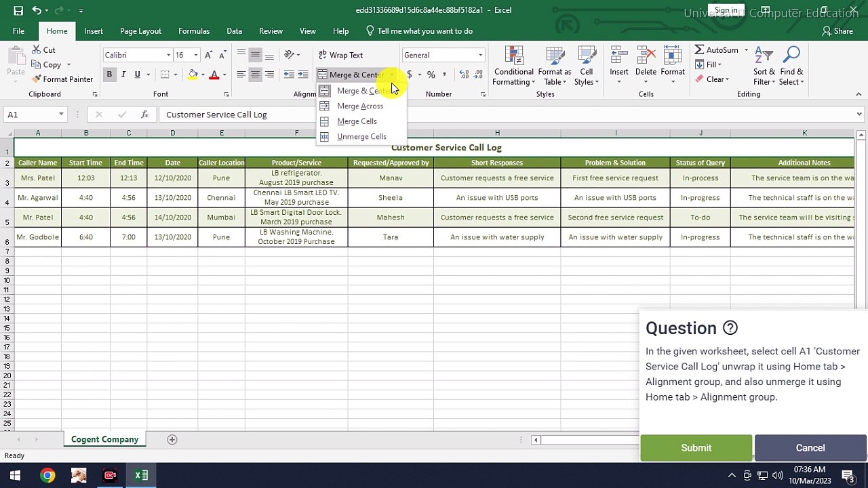Click the Sort & Filter icon

point(764,56)
